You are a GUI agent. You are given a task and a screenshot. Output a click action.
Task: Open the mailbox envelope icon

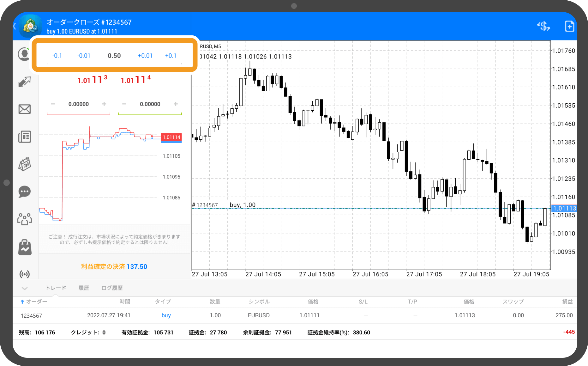[24, 109]
